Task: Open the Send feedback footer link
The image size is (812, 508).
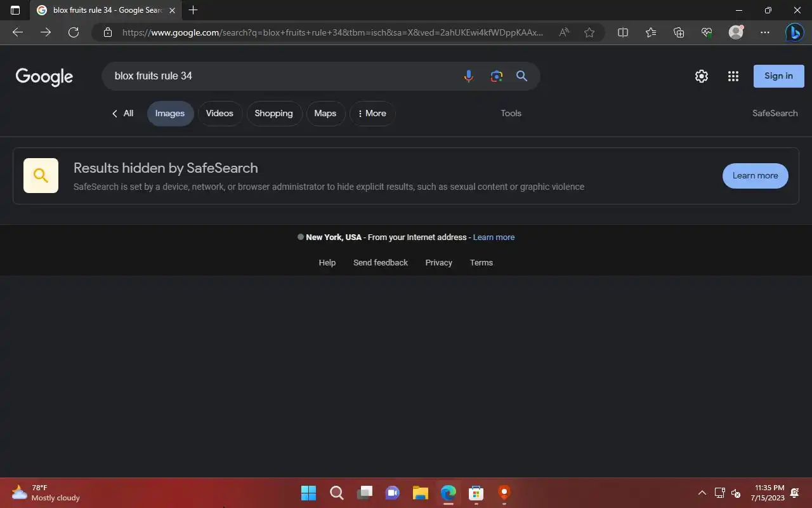Action: pos(381,263)
